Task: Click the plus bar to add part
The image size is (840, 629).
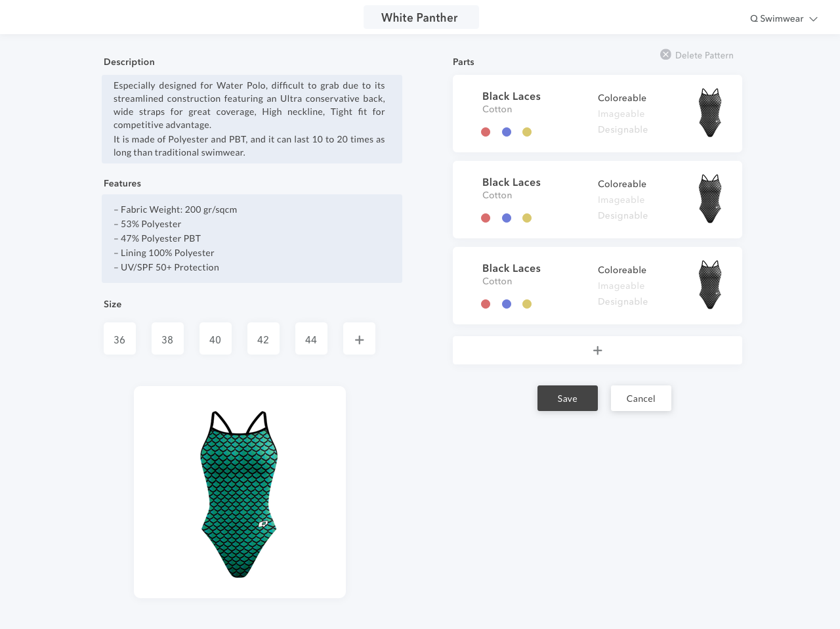Action: point(597,350)
